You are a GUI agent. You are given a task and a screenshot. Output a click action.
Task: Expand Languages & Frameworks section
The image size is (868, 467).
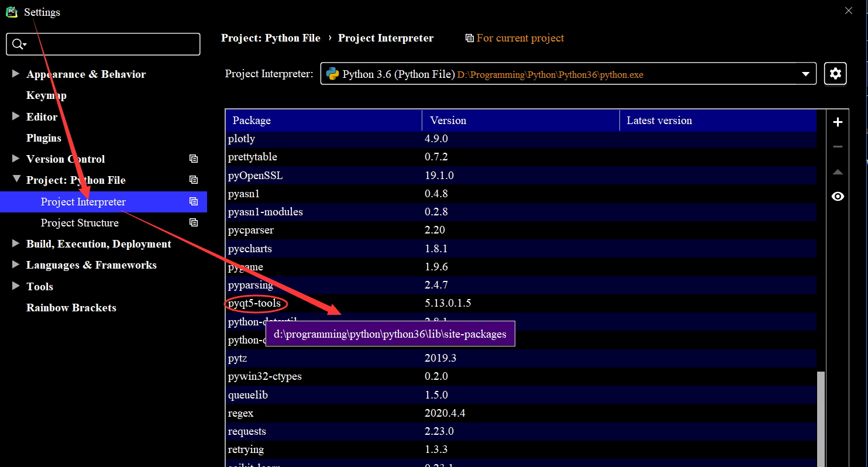[16, 265]
